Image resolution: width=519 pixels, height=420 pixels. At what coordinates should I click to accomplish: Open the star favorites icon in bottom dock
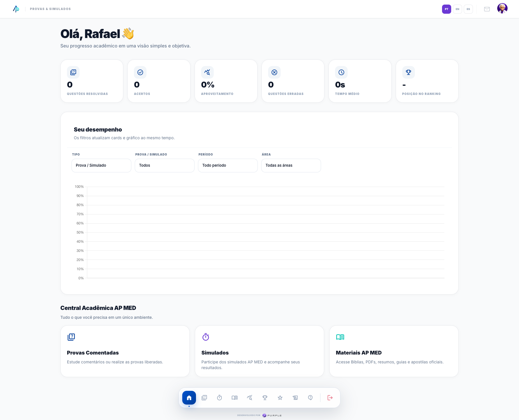pos(280,398)
